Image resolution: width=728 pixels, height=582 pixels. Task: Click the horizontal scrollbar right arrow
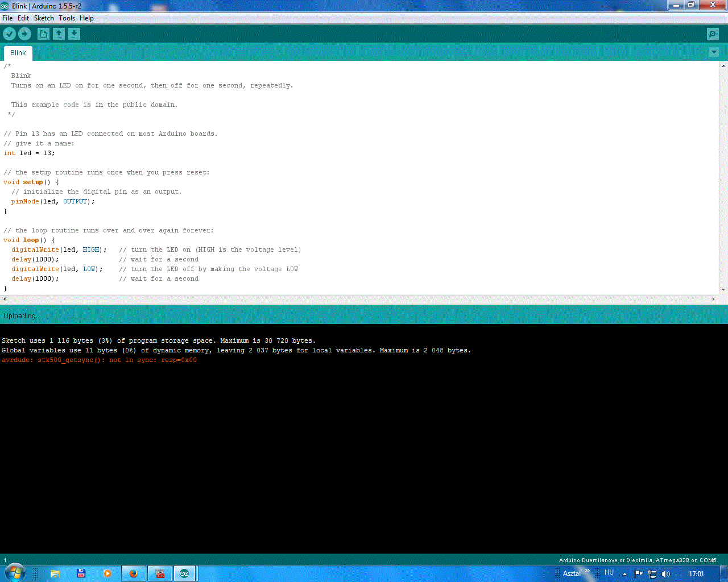tap(714, 299)
